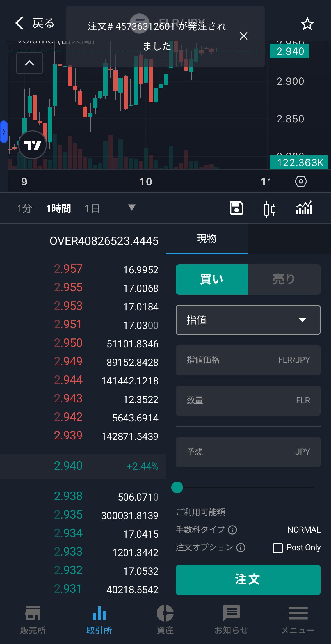Tap the OVER40826523.4445 order book header
Screen dimensions: 331x644
104,241
